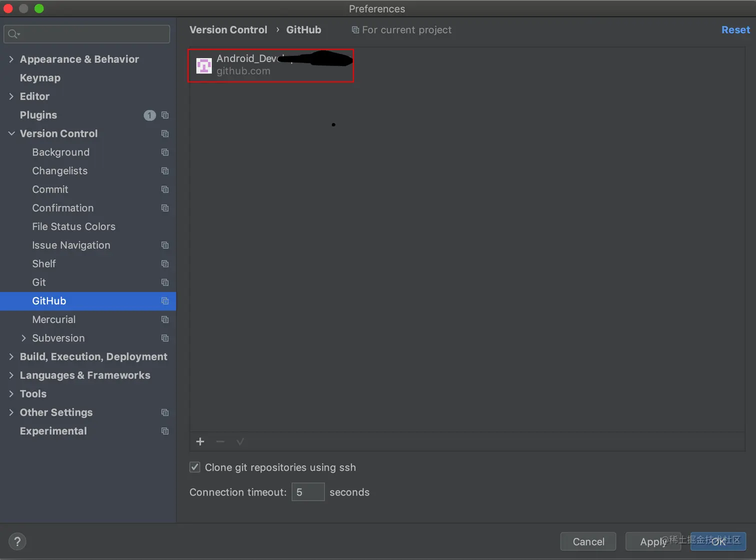The width and height of the screenshot is (756, 560).
Task: Remove the account with minus button
Action: click(220, 441)
